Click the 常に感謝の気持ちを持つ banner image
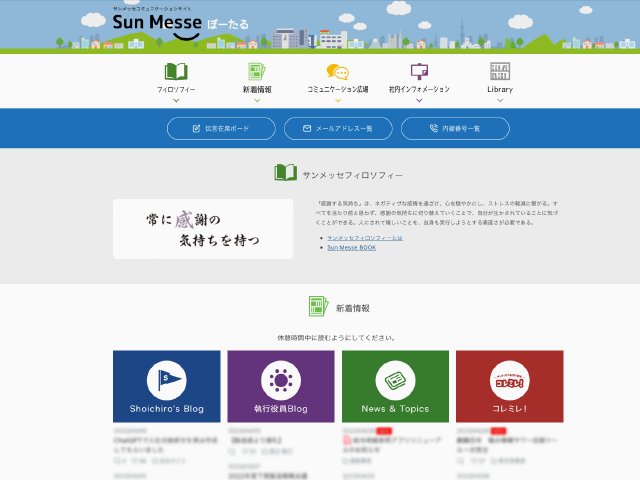Viewport: 640px width, 480px height. point(203,229)
